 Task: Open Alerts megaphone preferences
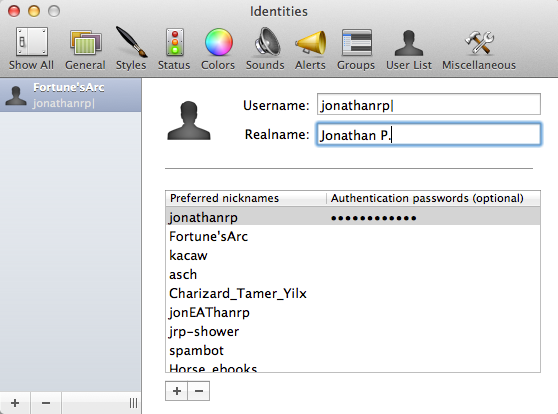point(310,49)
